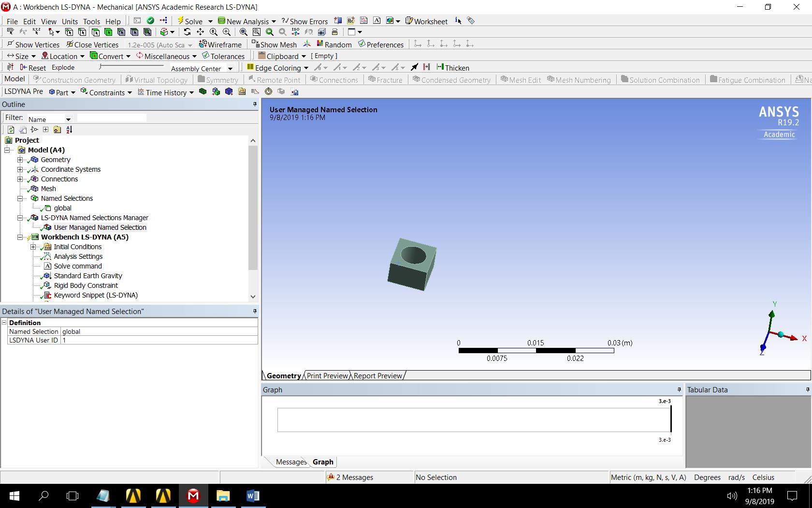Click the Tolerances button

click(223, 56)
